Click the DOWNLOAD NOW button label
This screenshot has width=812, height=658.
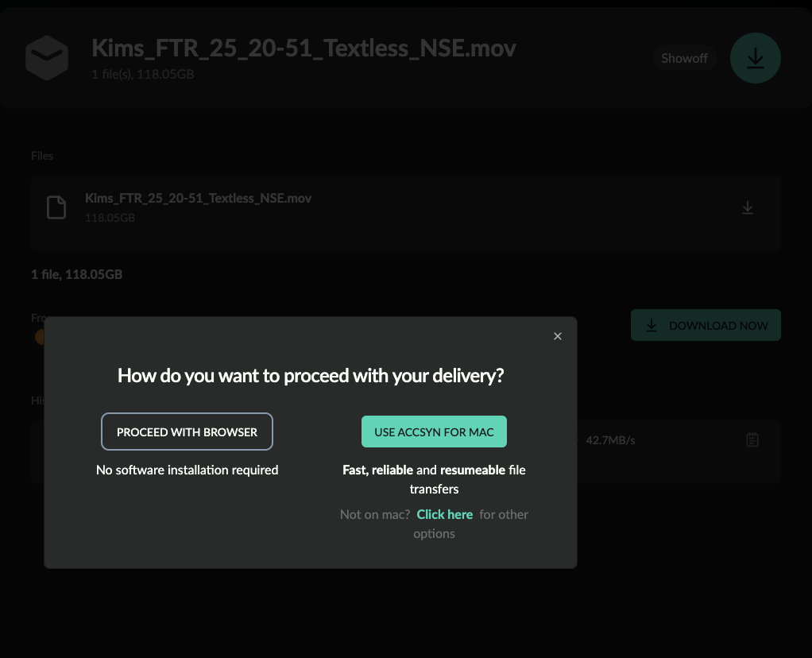coord(718,326)
